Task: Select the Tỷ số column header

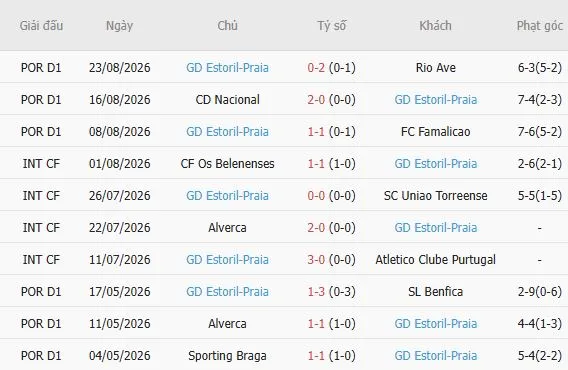Action: pos(331,26)
